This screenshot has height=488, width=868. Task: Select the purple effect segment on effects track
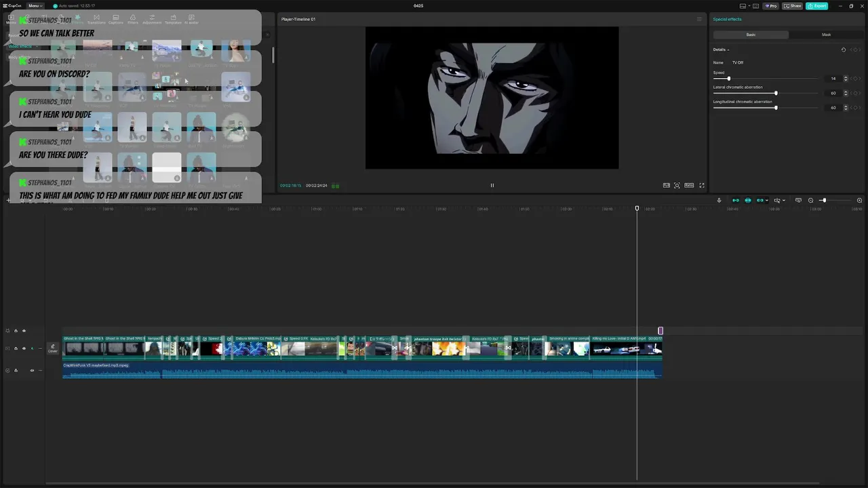pos(660,331)
